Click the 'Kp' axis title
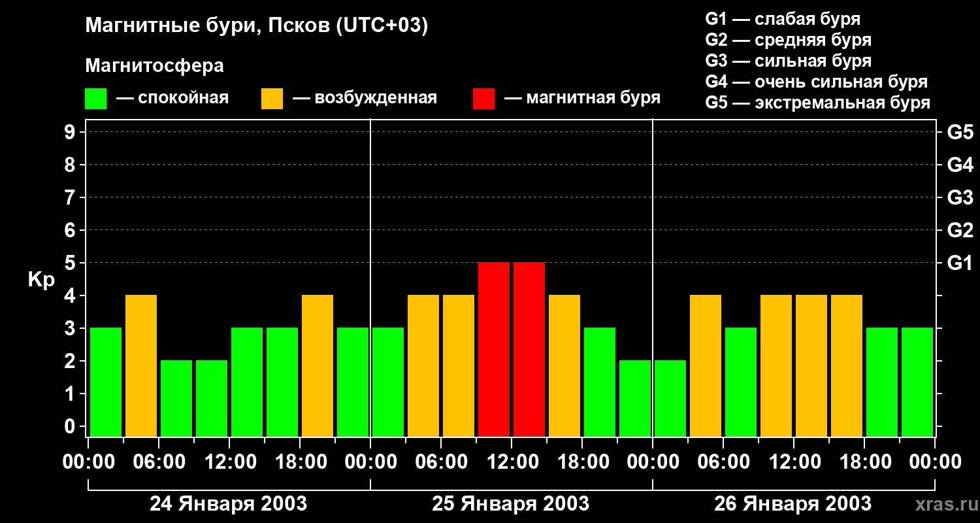The height and width of the screenshot is (523, 980). tap(41, 280)
